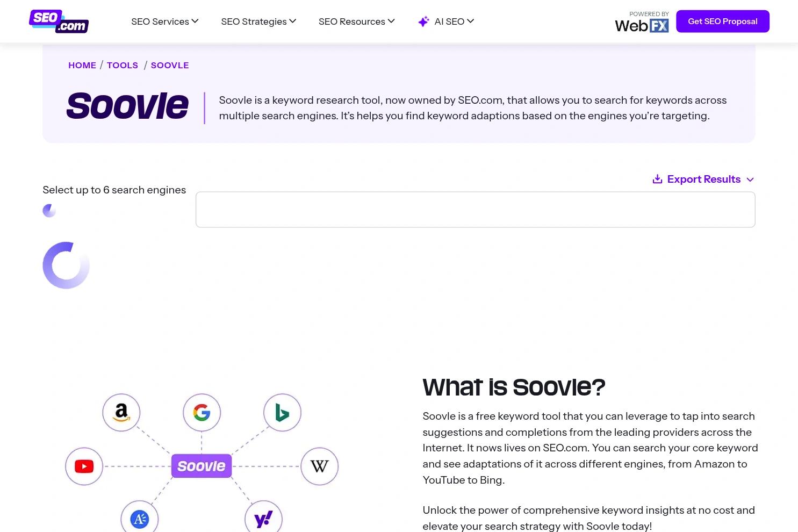The width and height of the screenshot is (798, 532).
Task: Click the Soovle badge in the diagram
Action: pos(202,466)
